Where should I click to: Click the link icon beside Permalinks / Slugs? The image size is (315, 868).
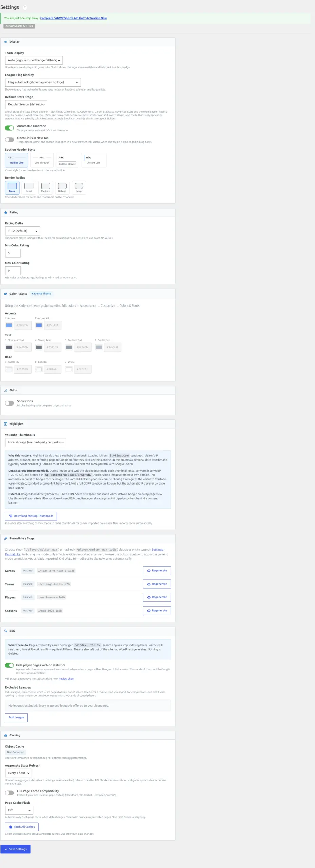(x=6, y=538)
